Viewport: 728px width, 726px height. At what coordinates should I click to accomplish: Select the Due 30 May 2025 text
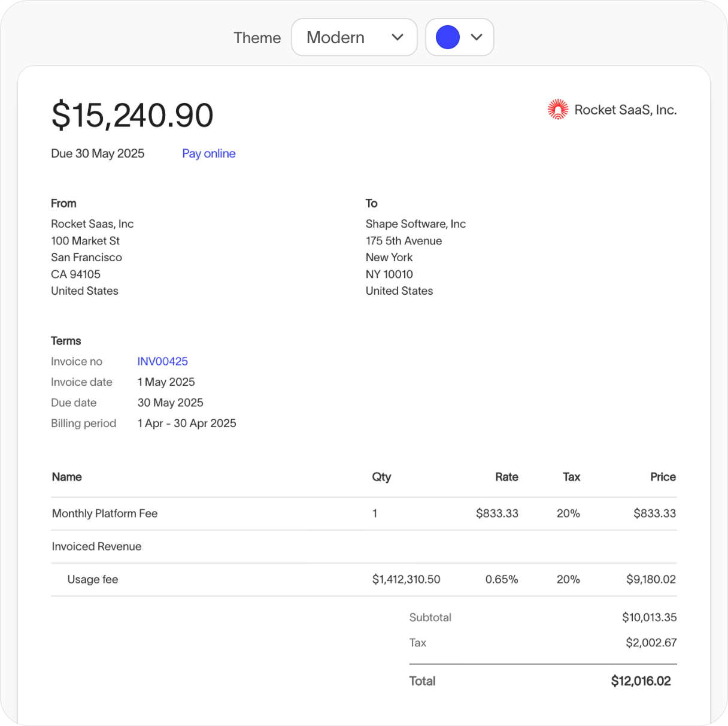click(97, 153)
